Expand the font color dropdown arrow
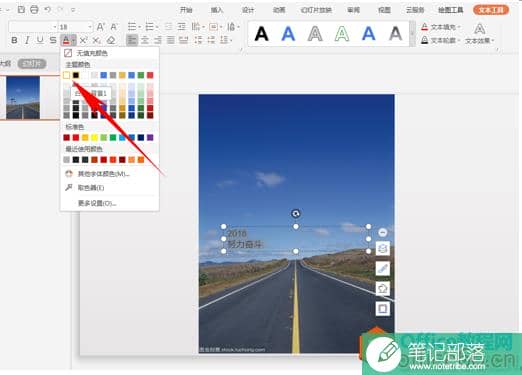Image resolution: width=522 pixels, height=375 pixels. pos(74,41)
